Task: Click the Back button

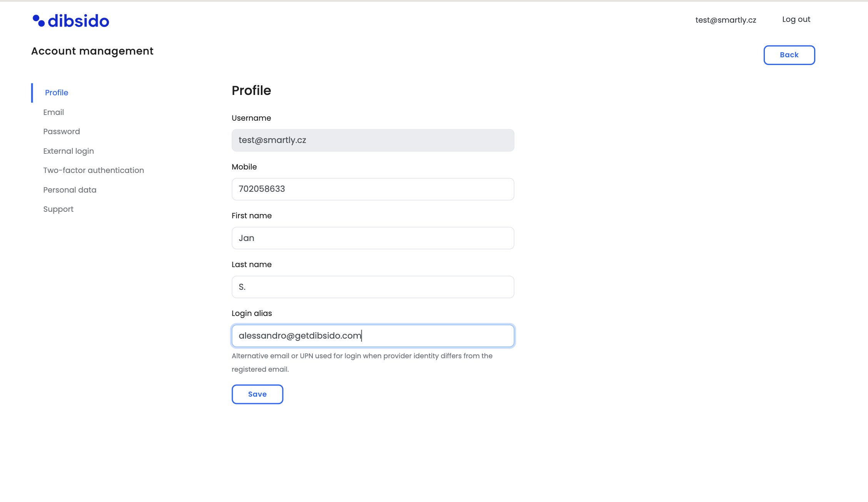Action: point(789,55)
